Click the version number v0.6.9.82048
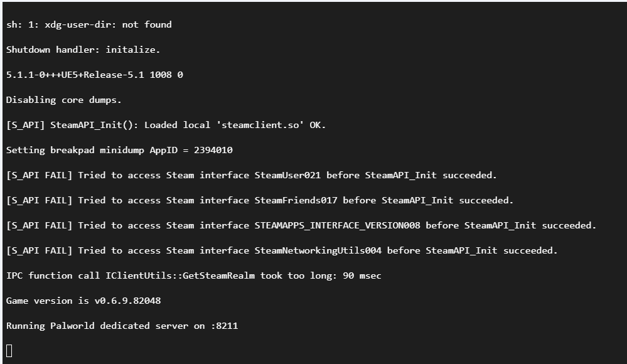 tap(127, 301)
